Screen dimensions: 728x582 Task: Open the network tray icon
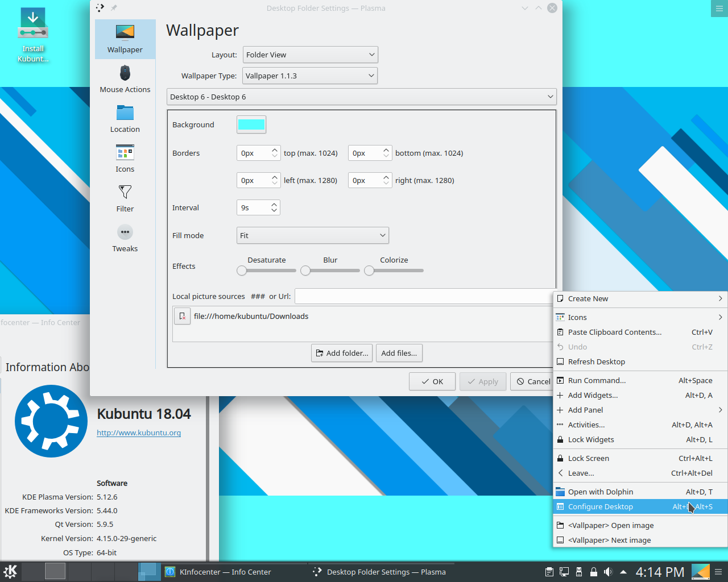click(564, 572)
